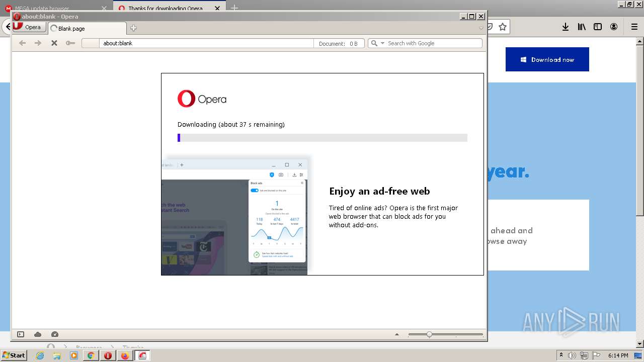Click the "Document: 0 B" indicator

point(339,44)
